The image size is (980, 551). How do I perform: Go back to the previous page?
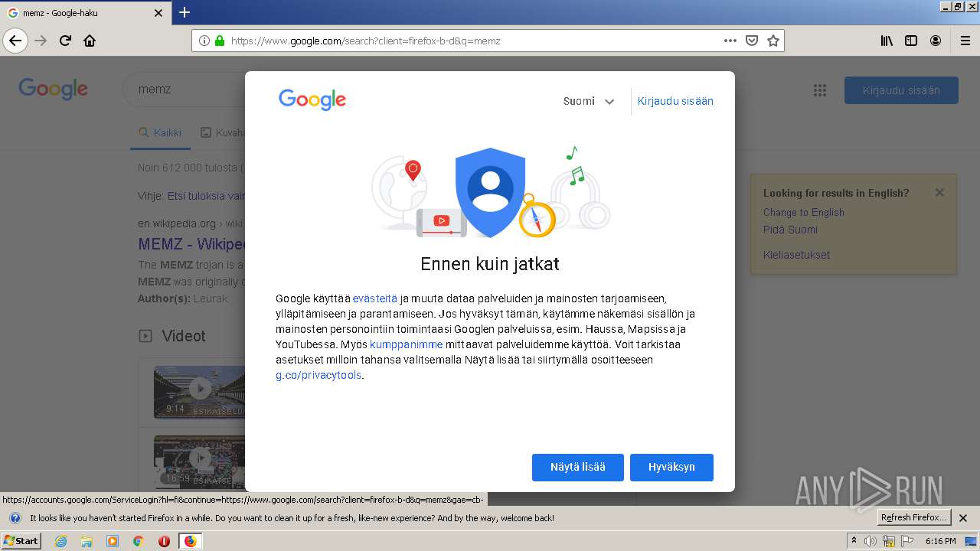pyautogui.click(x=15, y=41)
